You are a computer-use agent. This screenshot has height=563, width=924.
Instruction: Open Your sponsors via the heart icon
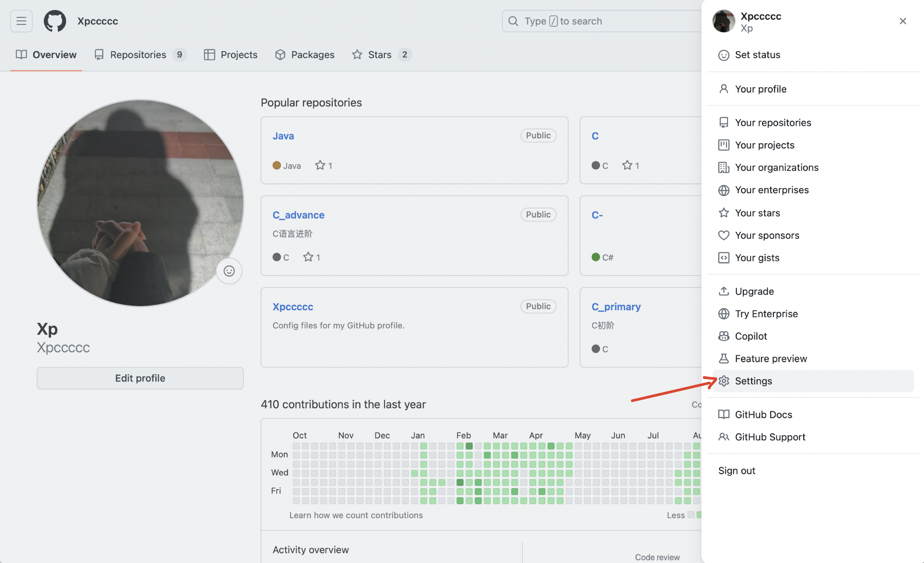pos(724,235)
